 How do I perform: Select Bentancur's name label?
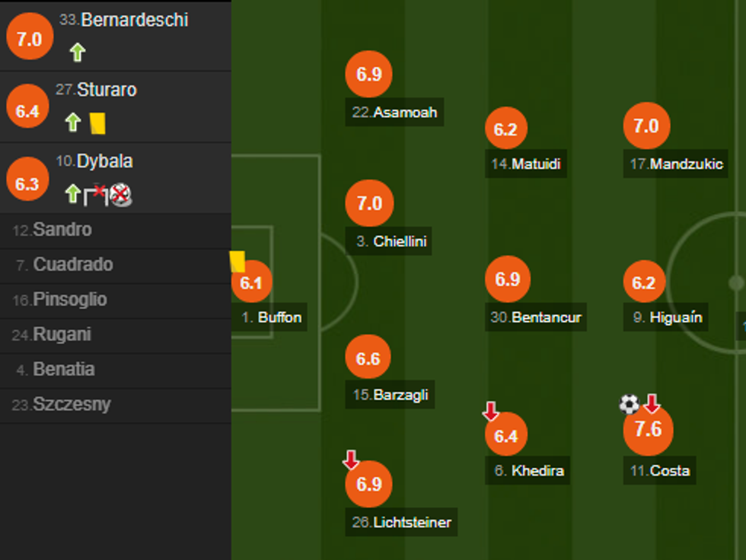537,317
